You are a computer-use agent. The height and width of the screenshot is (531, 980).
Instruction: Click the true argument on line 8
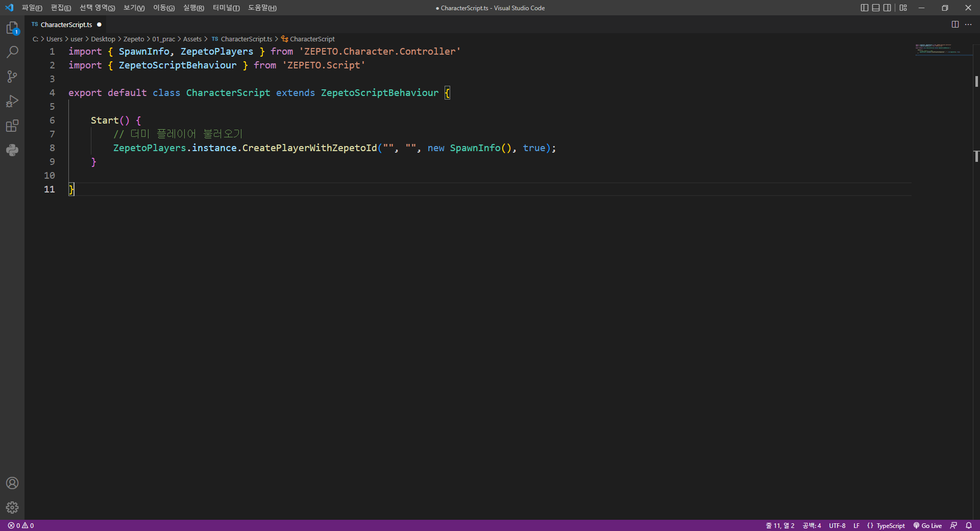534,148
